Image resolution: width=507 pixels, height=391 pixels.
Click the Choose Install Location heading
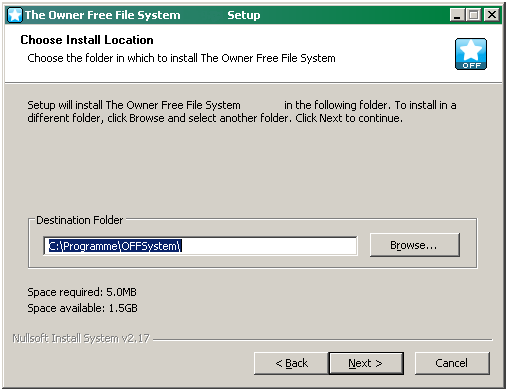[87, 40]
